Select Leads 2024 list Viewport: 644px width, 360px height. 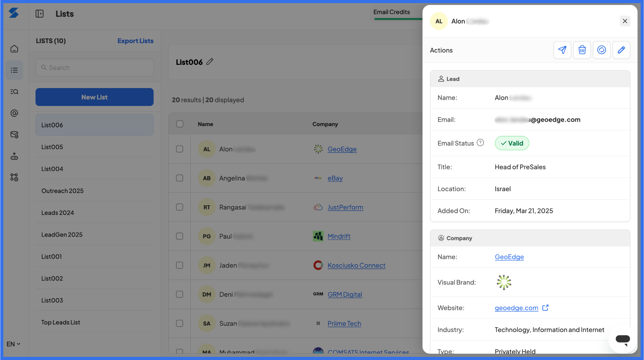pos(94,213)
